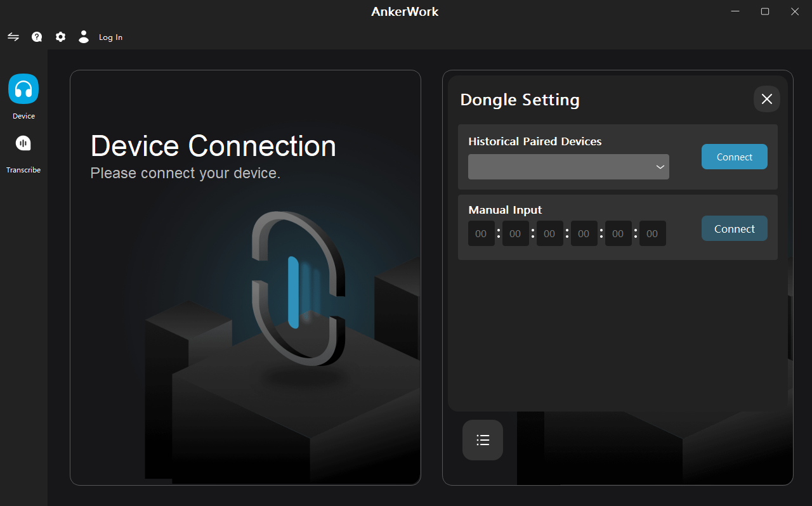Screen dimensions: 812x506
Task: Focus the second Manual Input address field
Action: pos(515,233)
